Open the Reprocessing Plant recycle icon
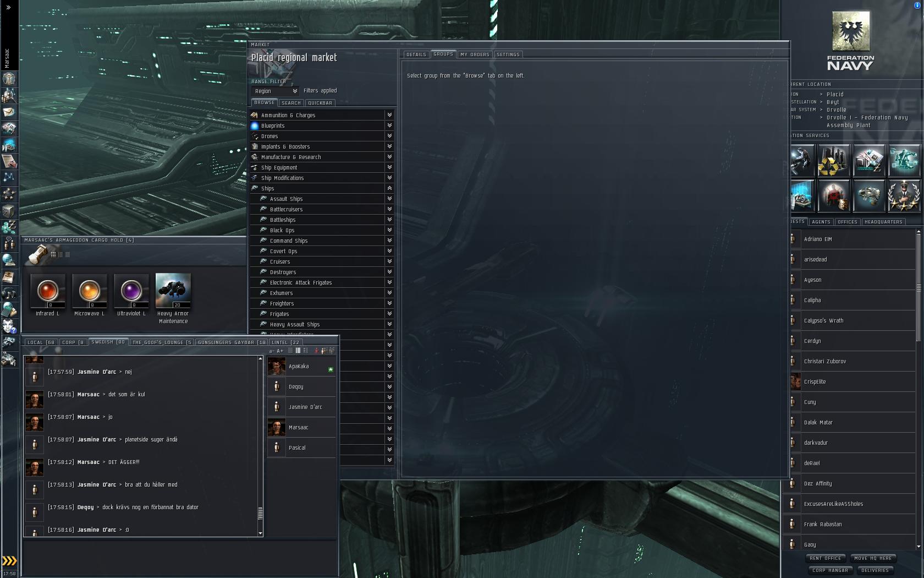This screenshot has width=924, height=578. coord(833,160)
